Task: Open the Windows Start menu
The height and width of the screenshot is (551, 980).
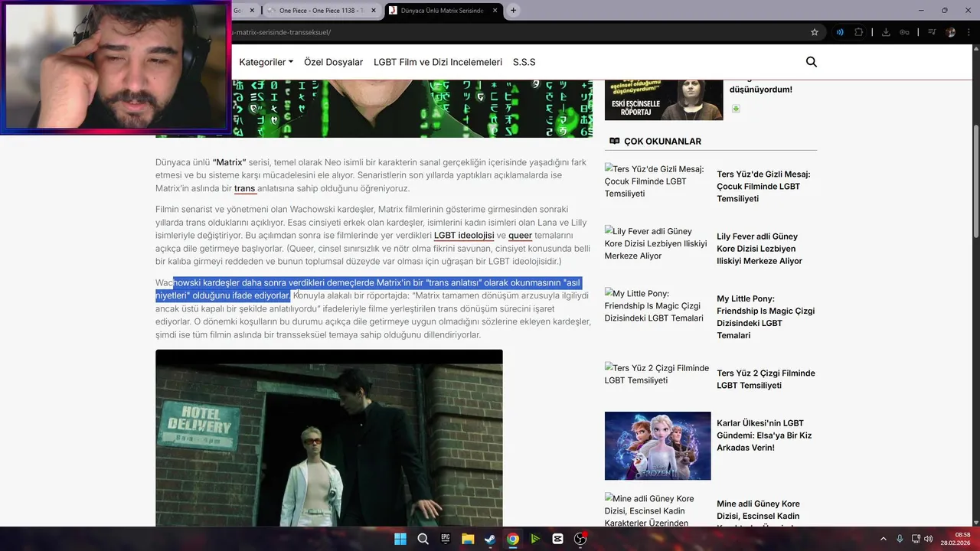Action: coord(400,539)
